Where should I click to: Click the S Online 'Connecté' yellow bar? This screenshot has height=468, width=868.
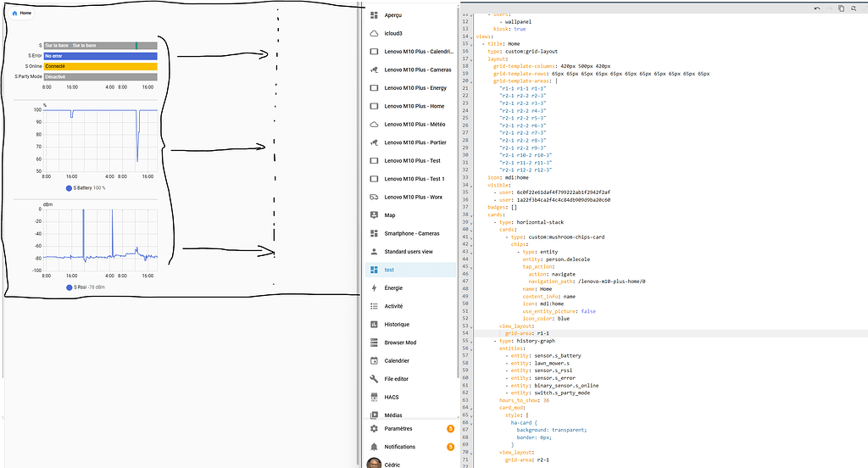tap(101, 66)
